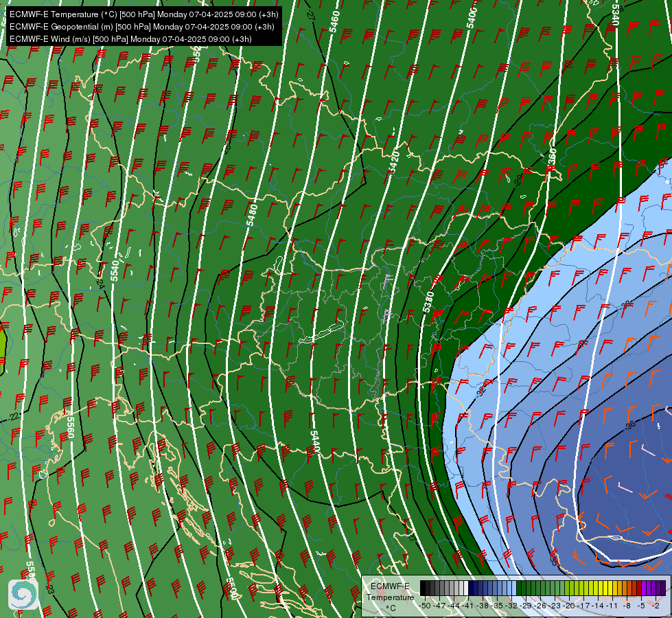Click the 5340 geopotential contour label
The width and height of the screenshot is (672, 618).
616,15
